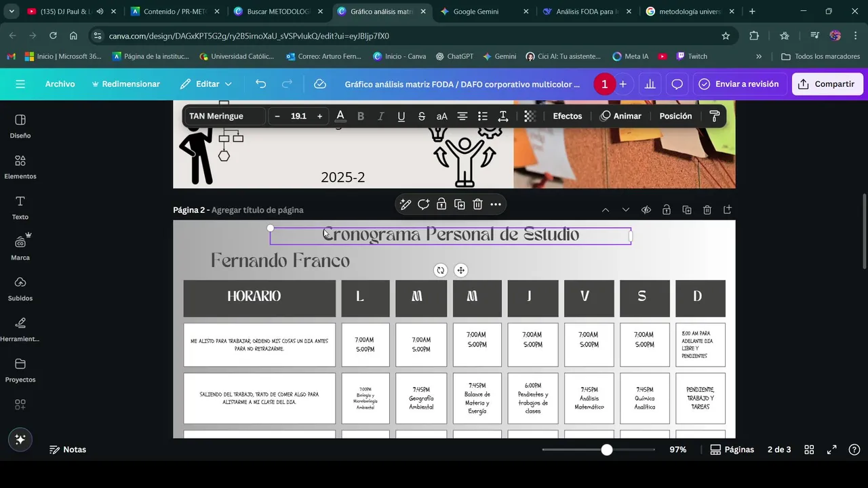868x488 pixels.
Task: Duplicate the selected element
Action: [x=459, y=204]
